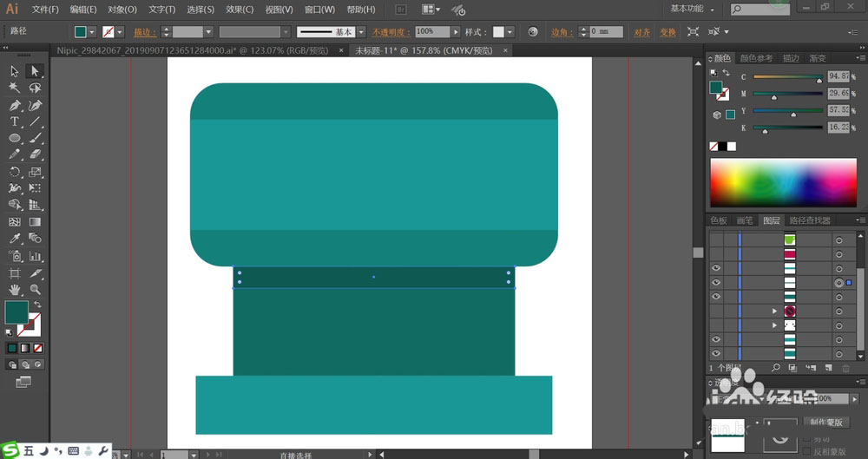Hide the currently targeted highlighted layer row
868x459 pixels.
click(x=716, y=282)
